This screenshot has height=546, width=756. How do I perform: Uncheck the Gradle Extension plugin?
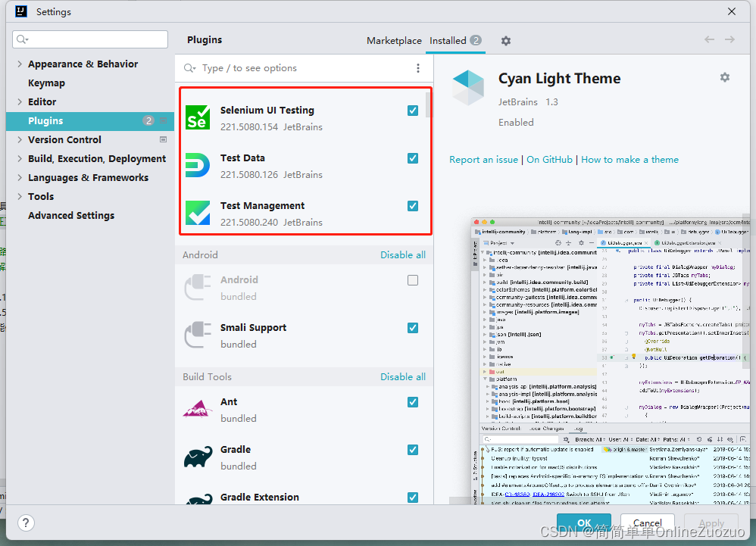[x=413, y=498]
